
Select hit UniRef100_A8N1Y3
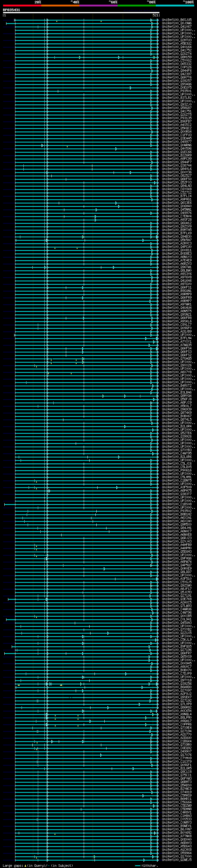click(x=177, y=257)
